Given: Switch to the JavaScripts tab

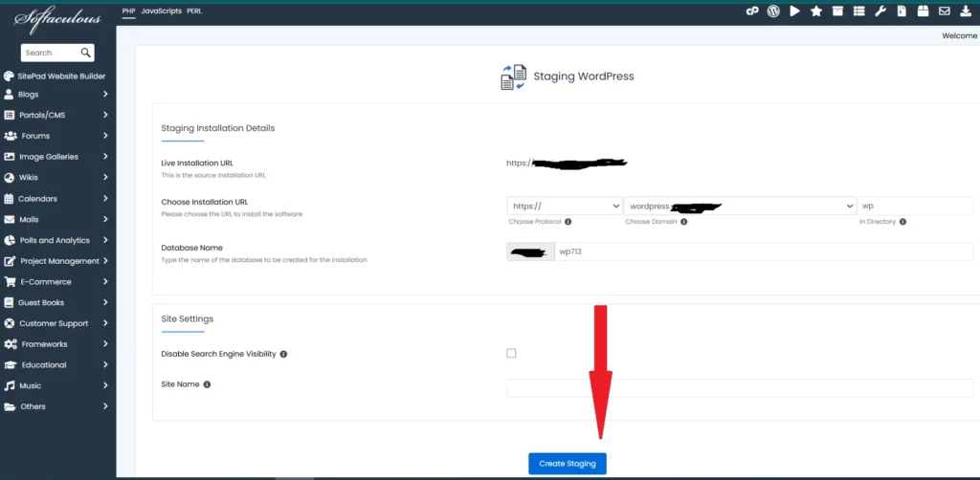Looking at the screenshot, I should 161,11.
